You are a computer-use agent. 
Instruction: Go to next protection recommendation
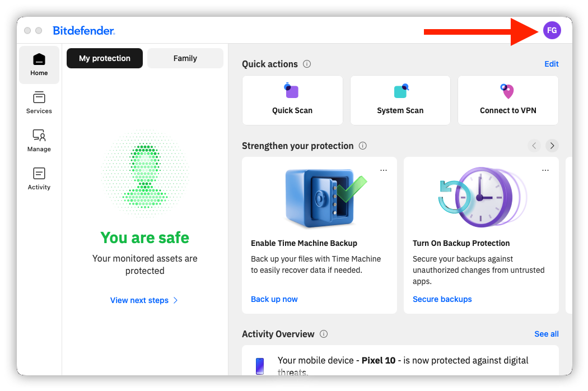[552, 146]
